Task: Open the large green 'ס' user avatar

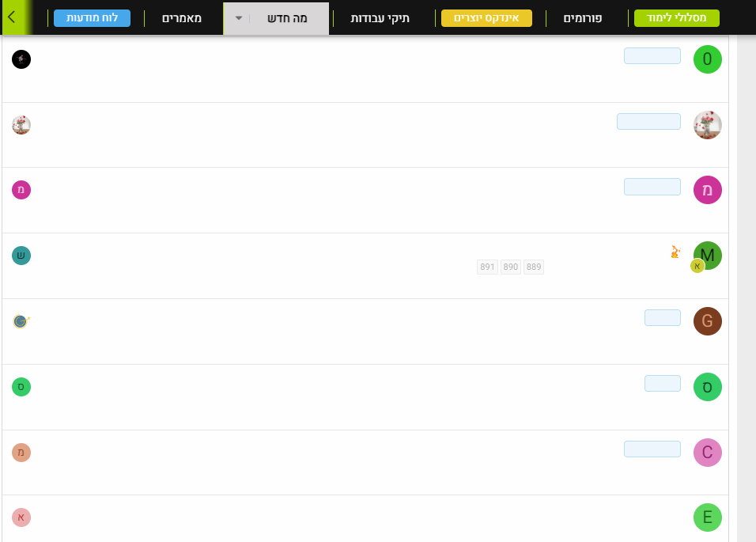Action: click(707, 387)
